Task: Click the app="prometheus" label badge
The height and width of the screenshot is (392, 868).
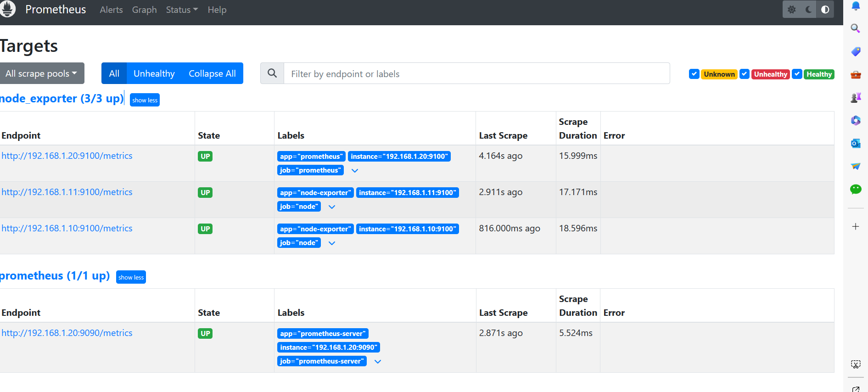Action: pos(311,157)
